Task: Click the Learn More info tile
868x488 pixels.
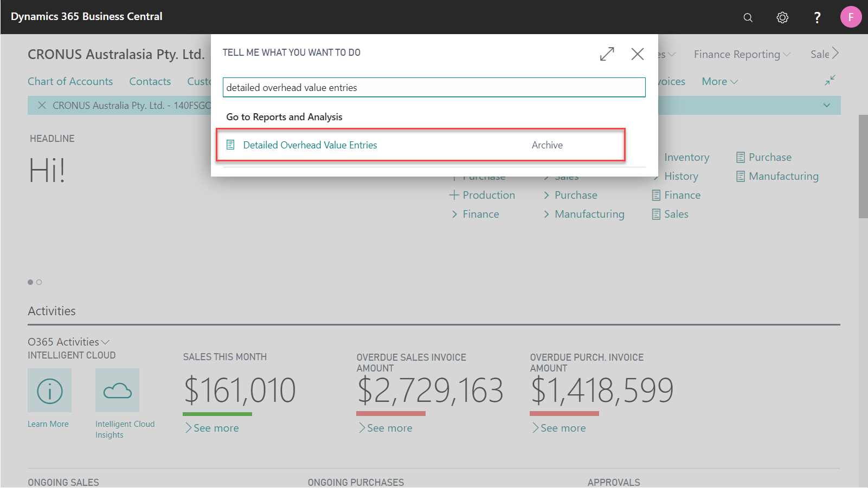Action: click(x=49, y=391)
